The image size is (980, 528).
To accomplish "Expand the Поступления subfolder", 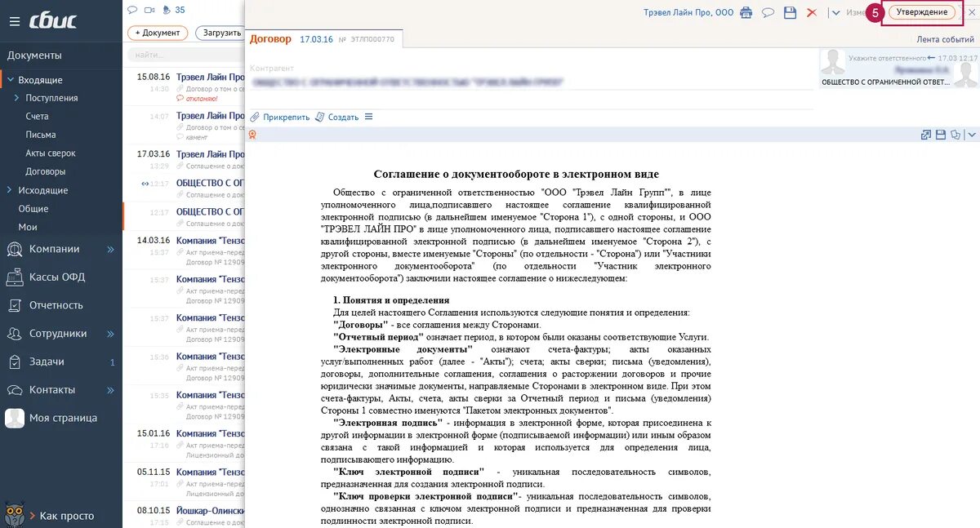I will (x=16, y=98).
